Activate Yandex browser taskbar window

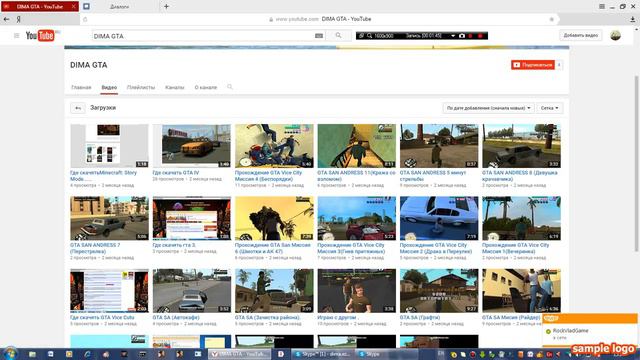pyautogui.click(x=240, y=354)
